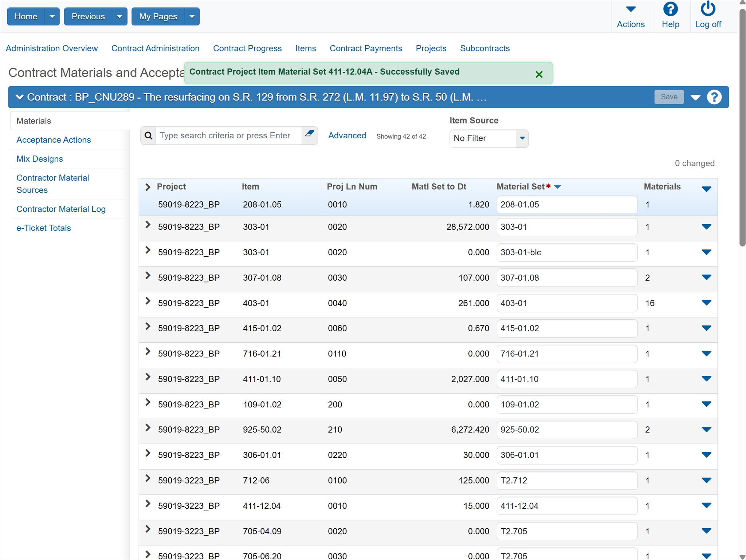Viewport: 746px width, 560px height.
Task: Click the Log off power icon
Action: pyautogui.click(x=707, y=9)
